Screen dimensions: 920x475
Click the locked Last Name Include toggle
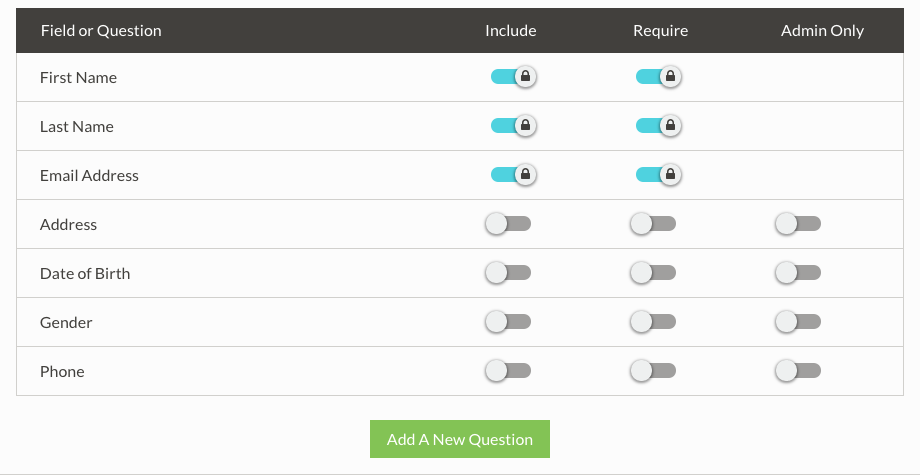513,126
